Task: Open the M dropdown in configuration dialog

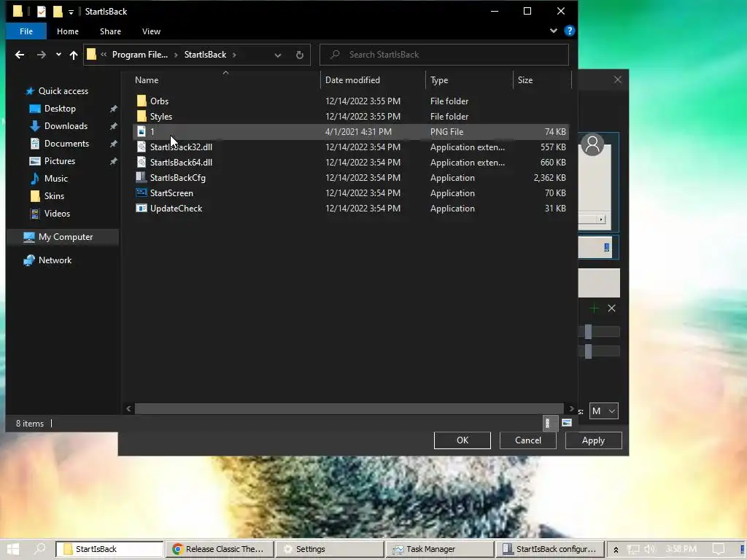Action: 603,411
